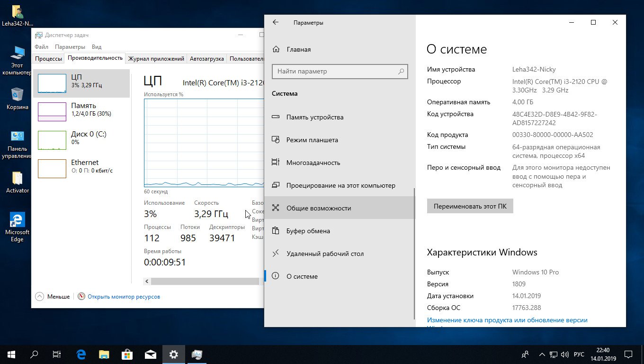Select Ethernet performance item
Viewport: 644px width, 364px height.
(x=81, y=169)
